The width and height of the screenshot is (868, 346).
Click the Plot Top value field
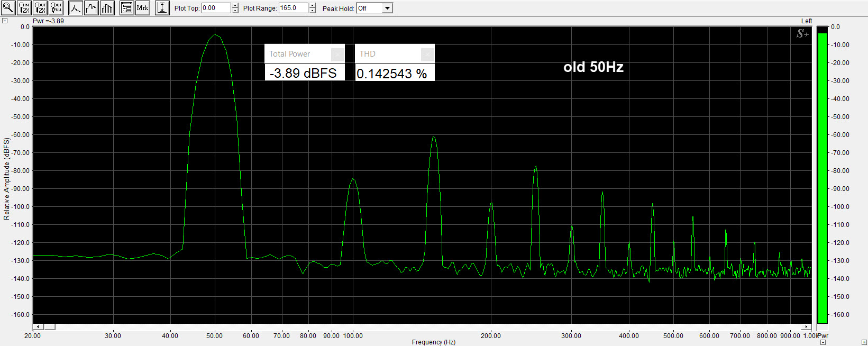[216, 8]
